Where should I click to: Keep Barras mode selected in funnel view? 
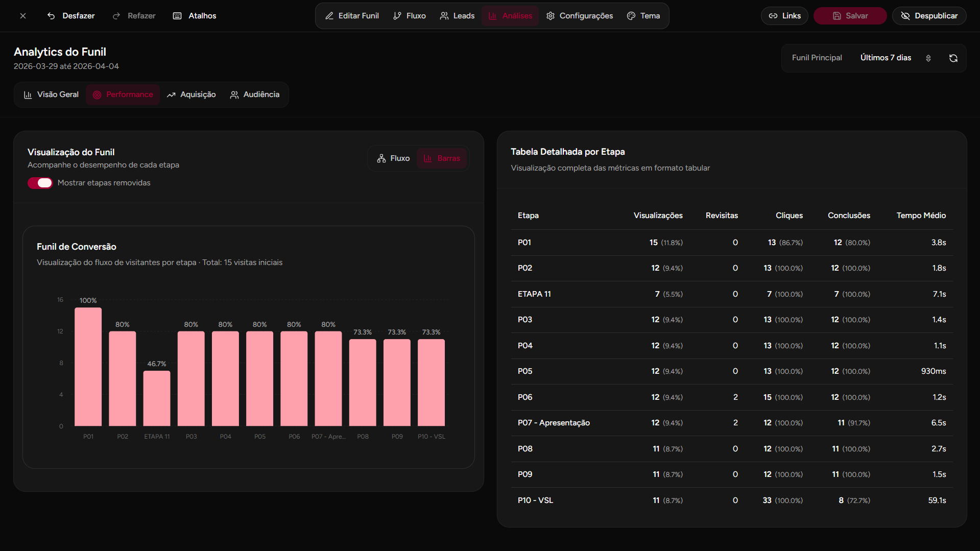[442, 158]
